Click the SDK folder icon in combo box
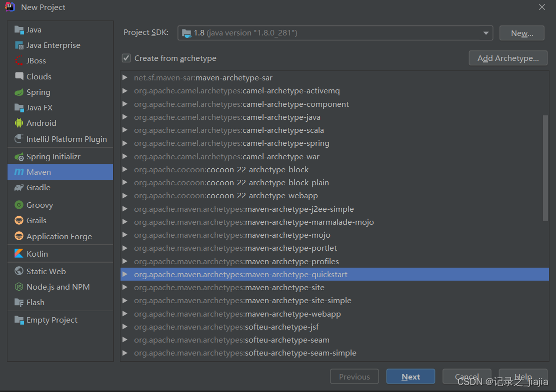Screen dimensions: 556x392 tap(186, 33)
